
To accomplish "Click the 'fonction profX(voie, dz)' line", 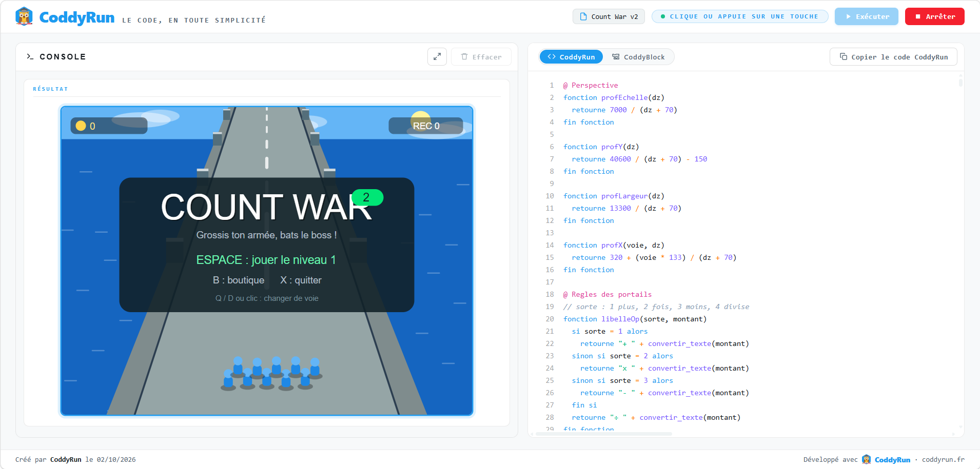I will point(614,245).
